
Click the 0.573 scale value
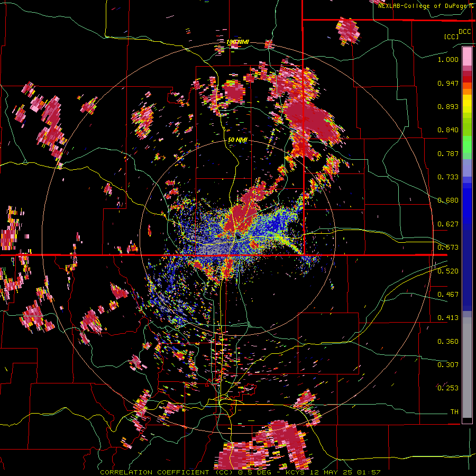point(448,248)
